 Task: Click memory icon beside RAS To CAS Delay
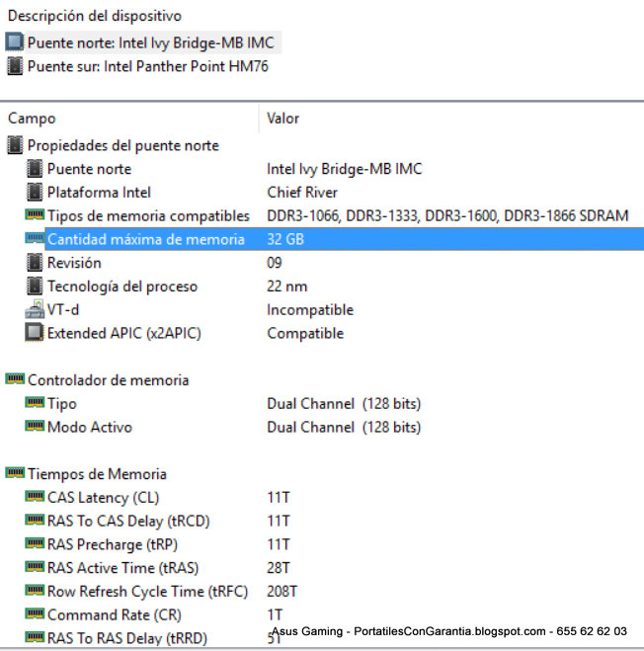point(35,521)
